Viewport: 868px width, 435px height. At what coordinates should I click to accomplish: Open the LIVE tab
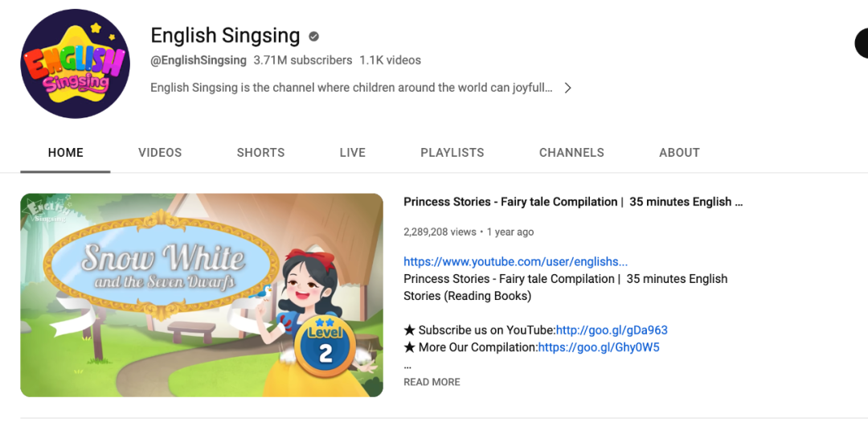[x=353, y=153]
